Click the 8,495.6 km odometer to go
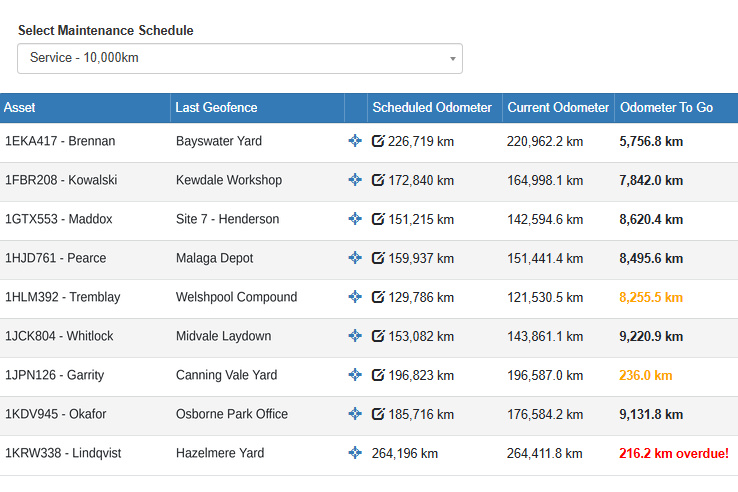738x492 pixels. click(651, 259)
